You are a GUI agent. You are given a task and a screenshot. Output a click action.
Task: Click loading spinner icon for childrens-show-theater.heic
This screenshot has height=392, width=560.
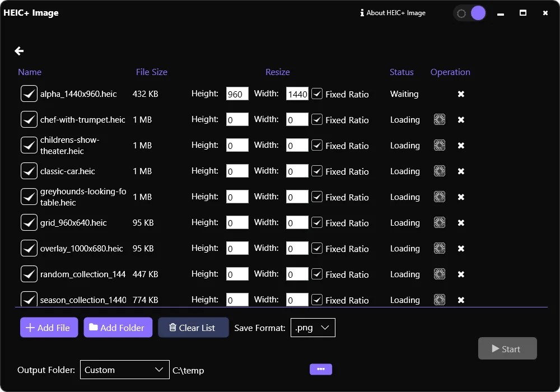(439, 145)
